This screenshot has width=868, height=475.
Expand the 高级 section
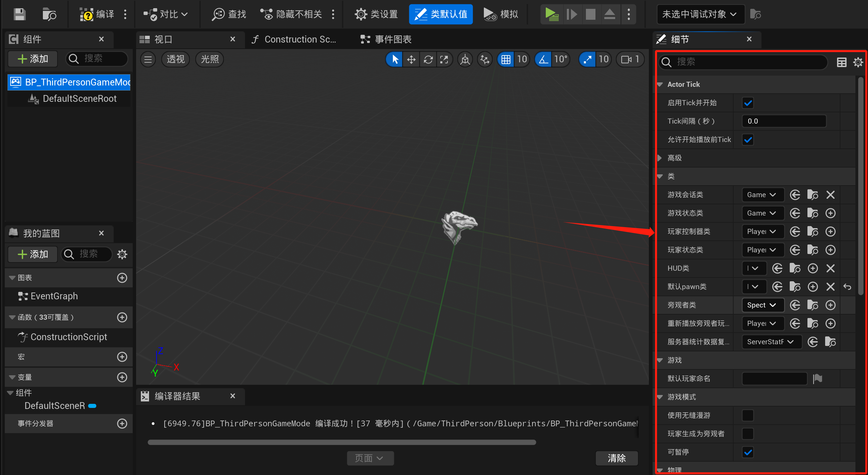click(660, 158)
